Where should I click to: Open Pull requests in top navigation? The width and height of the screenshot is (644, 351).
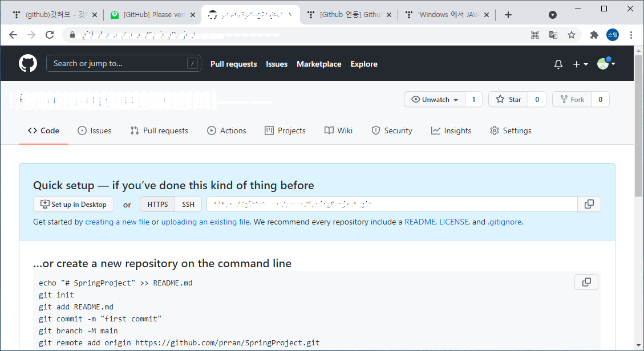234,64
